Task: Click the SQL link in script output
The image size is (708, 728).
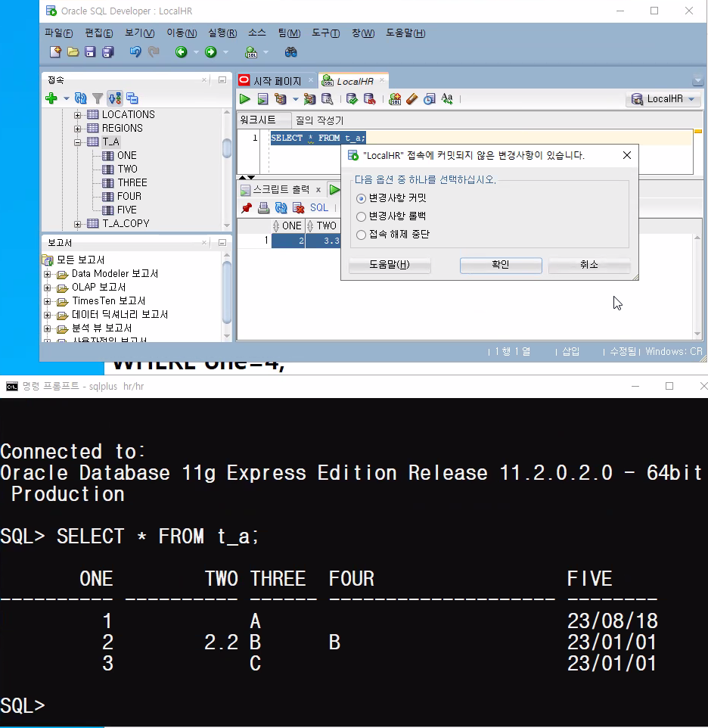Action: (319, 207)
